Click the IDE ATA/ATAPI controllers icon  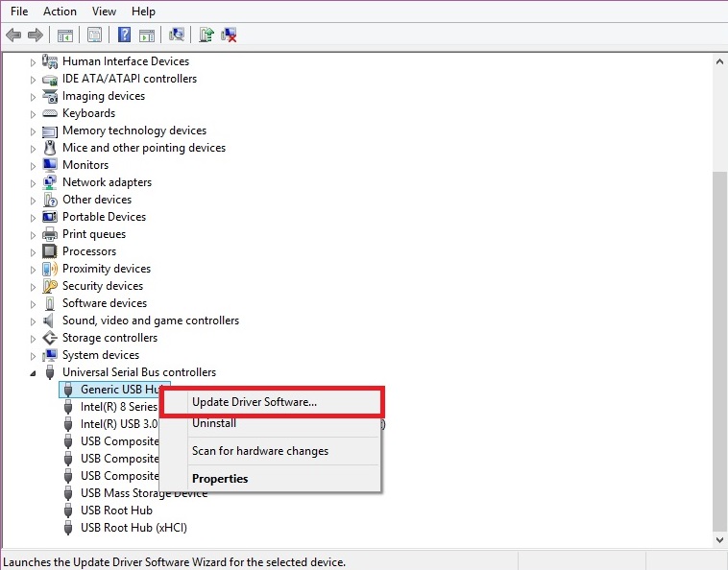[x=50, y=79]
